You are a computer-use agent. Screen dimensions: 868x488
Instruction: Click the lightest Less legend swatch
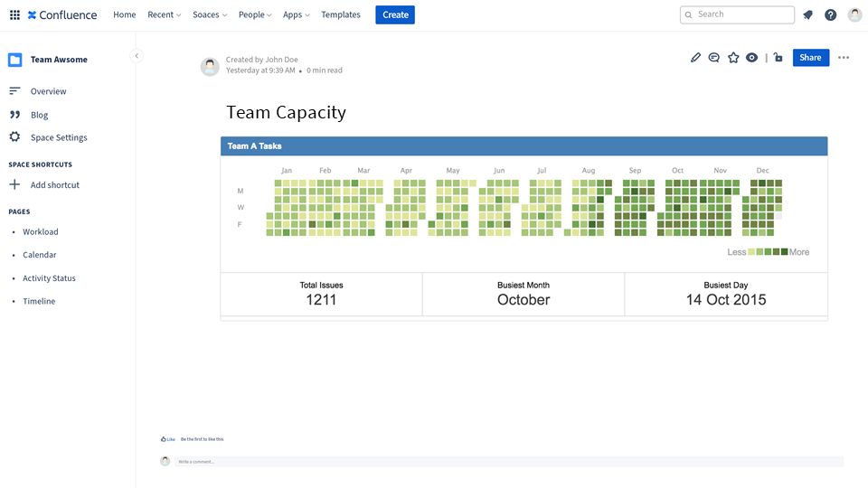tap(751, 252)
